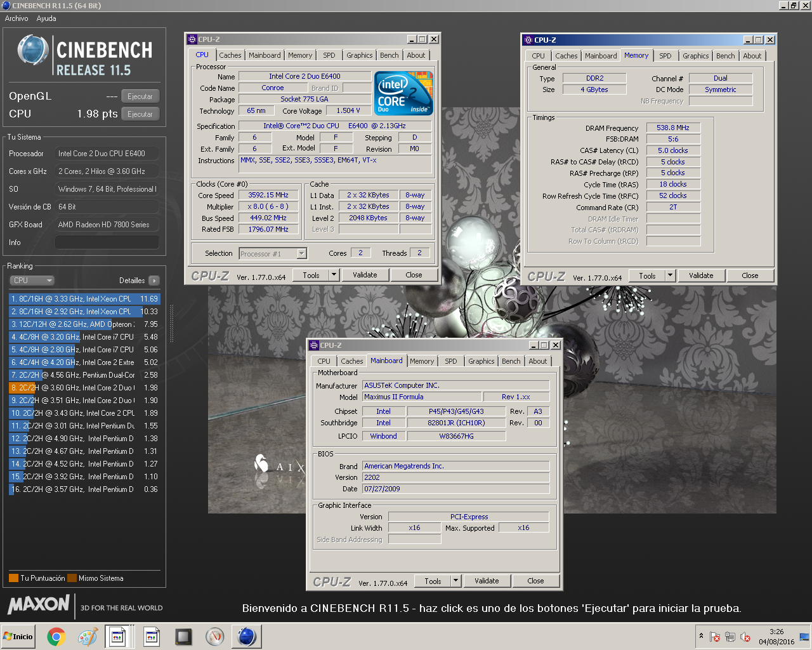The height and width of the screenshot is (650, 812).
Task: Open the Archivo menu
Action: (x=16, y=18)
